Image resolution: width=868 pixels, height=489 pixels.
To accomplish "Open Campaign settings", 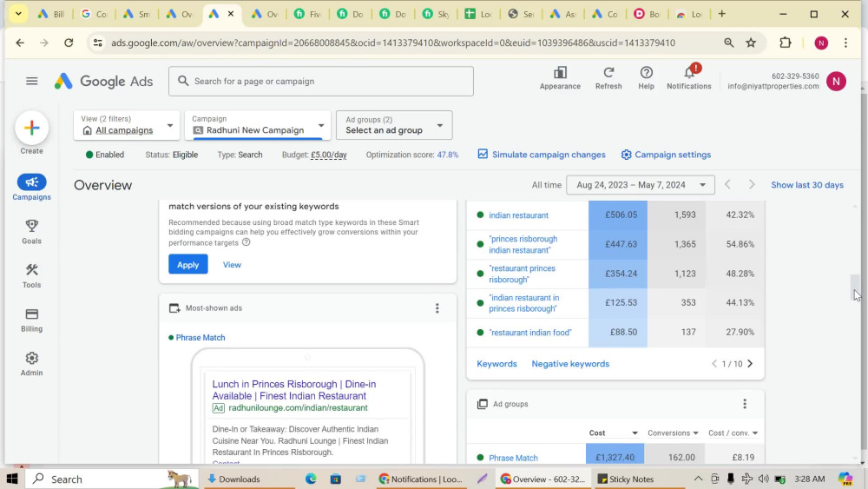I will [x=666, y=155].
